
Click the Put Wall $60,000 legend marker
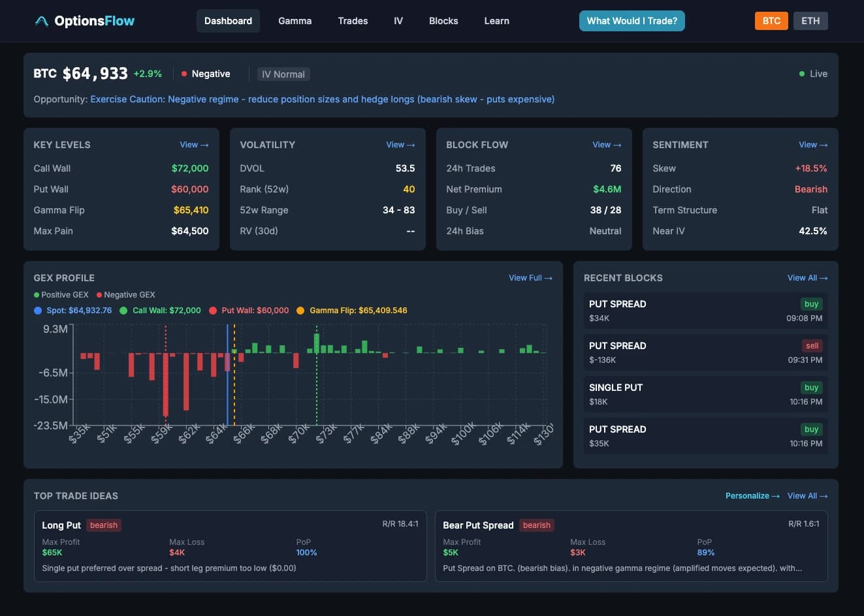(x=212, y=311)
